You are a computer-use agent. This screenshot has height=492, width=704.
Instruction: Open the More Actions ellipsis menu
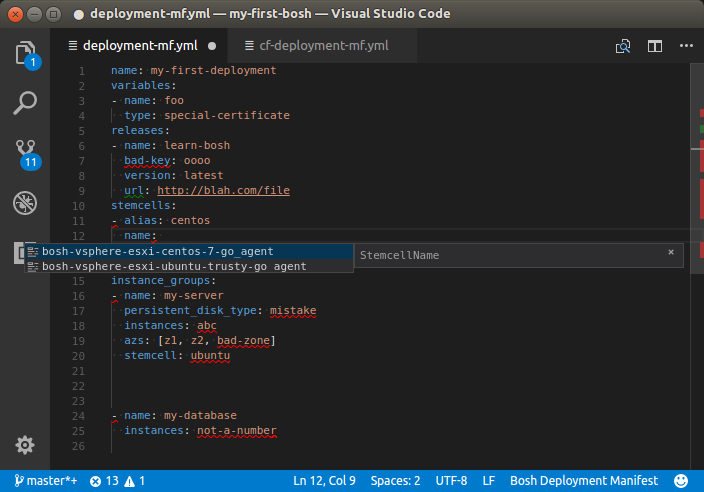pyautogui.click(x=686, y=46)
